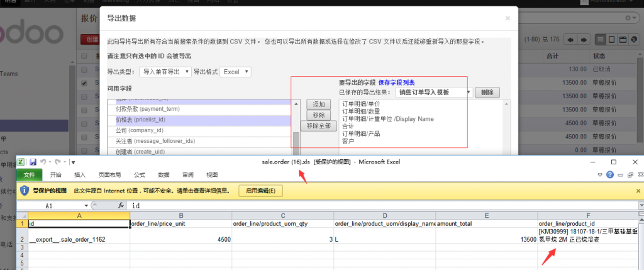Viewport: 644px width, 270px height.
Task: Switch to the calendar view icon
Action: (623, 40)
